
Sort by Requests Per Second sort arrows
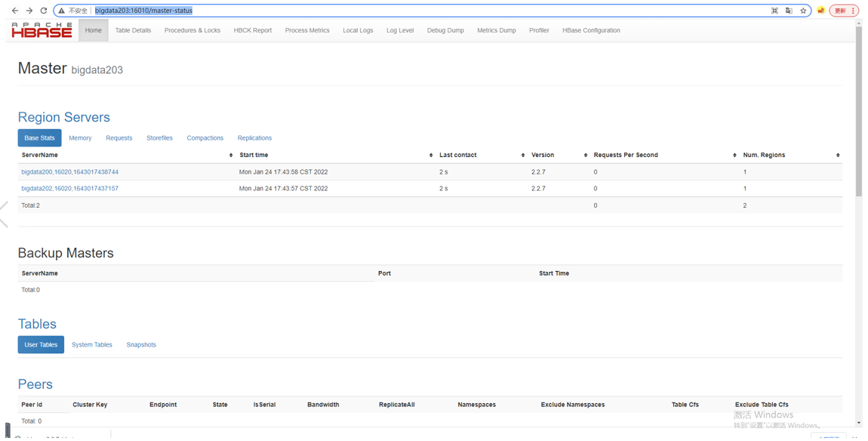734,155
